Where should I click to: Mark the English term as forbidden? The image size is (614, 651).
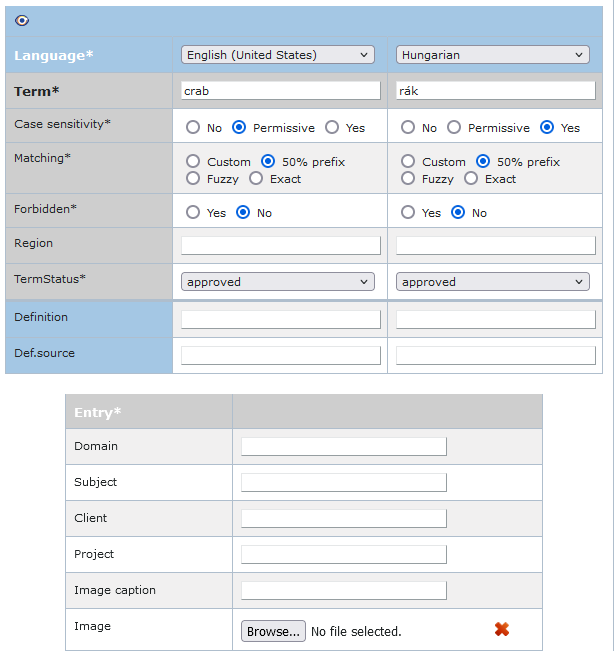(193, 213)
